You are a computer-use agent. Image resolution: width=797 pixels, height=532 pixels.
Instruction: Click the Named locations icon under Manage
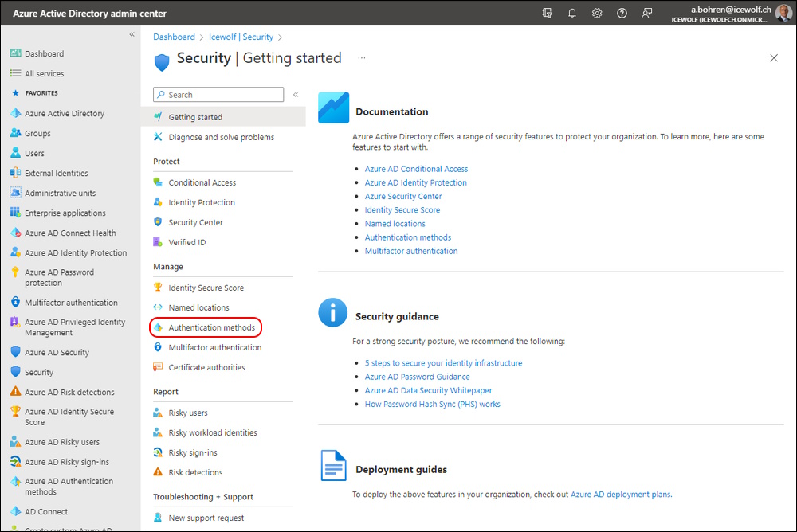point(158,307)
